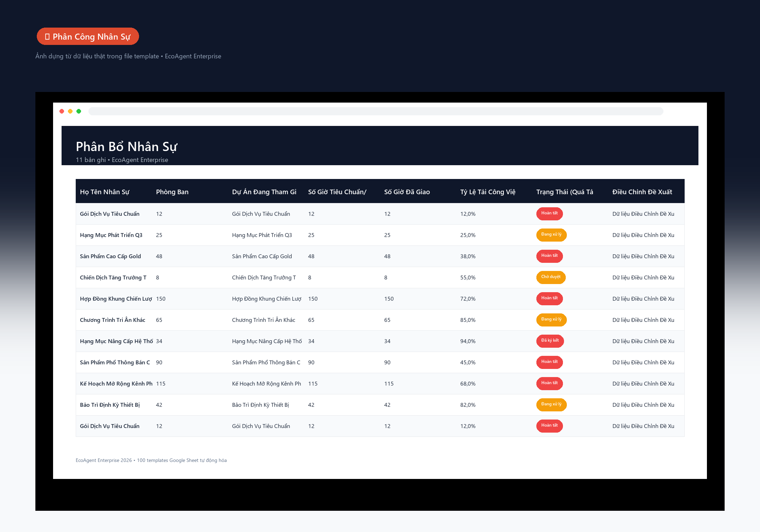Click the Họ Tên Nhân Sự column header

pyautogui.click(x=105, y=192)
